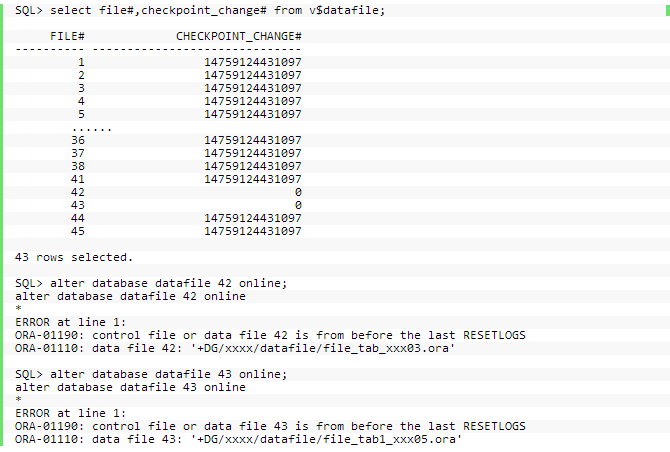This screenshot has width=670, height=452.
Task: Click the 'alter database datafile 43 online;' command
Action: click(x=151, y=374)
